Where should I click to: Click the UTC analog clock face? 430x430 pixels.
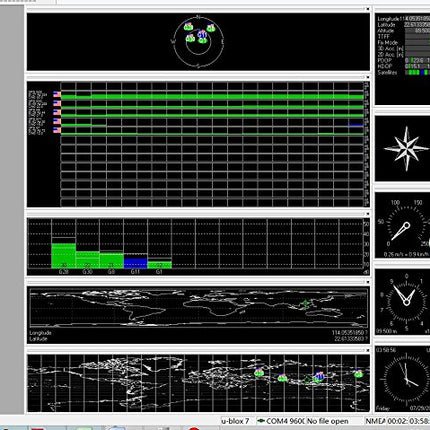407,378
